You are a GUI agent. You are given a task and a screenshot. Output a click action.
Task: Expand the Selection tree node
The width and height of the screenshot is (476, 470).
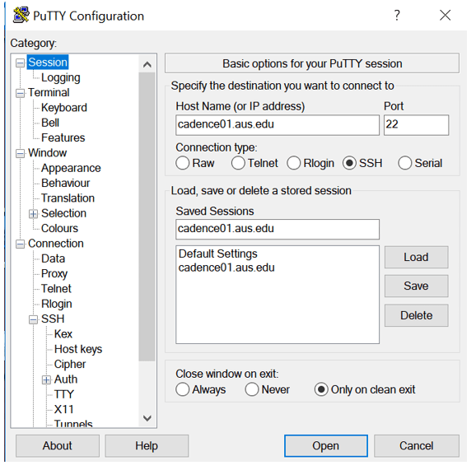click(34, 214)
